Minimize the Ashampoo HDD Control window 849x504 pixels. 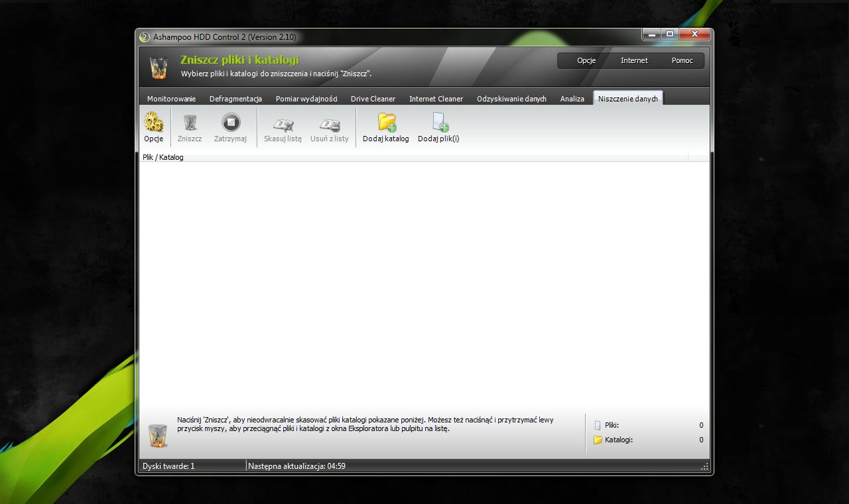point(651,34)
